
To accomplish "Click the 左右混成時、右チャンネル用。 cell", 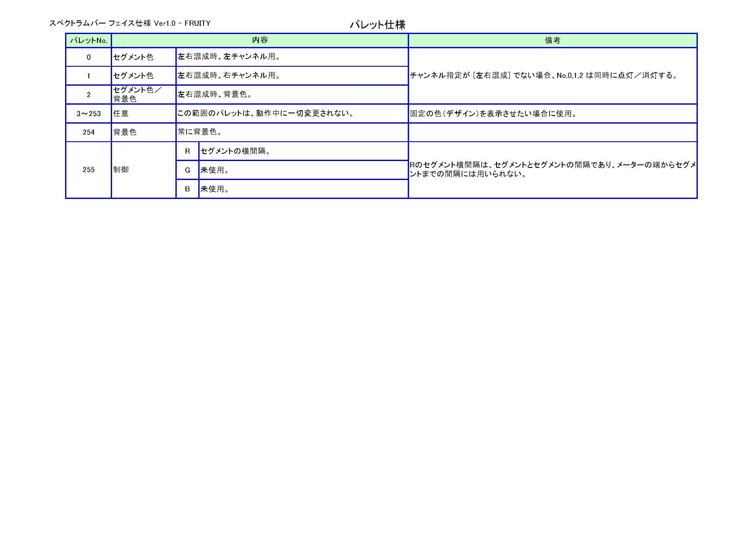I will (292, 76).
